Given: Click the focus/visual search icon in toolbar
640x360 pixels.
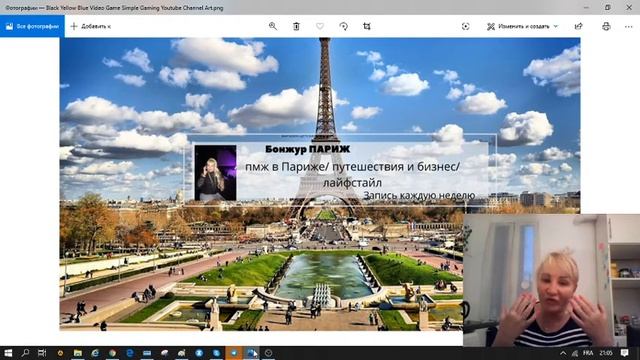Looking at the screenshot, I should (465, 26).
